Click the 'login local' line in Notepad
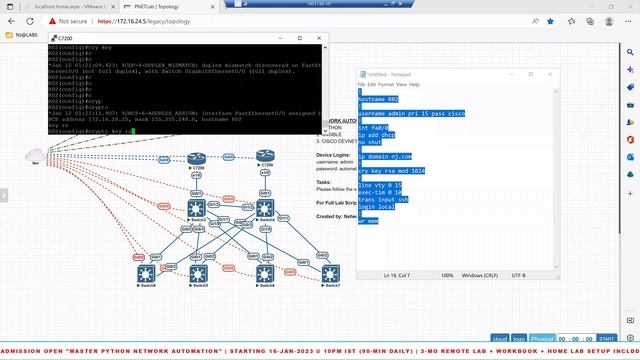The width and height of the screenshot is (640, 360). 376,207
